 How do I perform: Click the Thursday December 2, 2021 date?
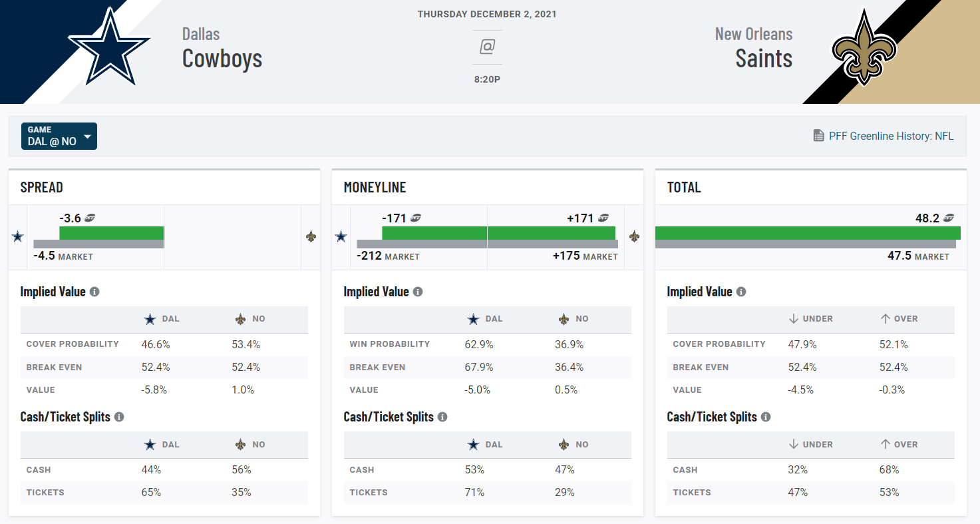487,14
